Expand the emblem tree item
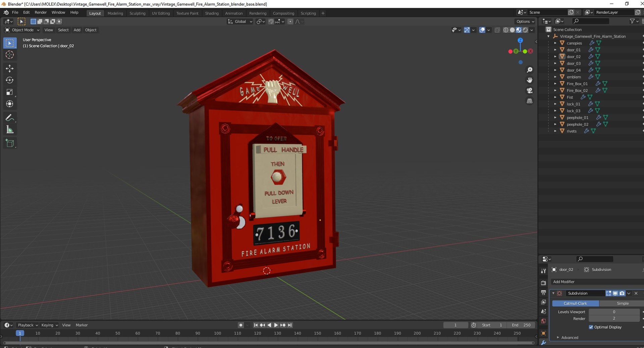 pyautogui.click(x=555, y=77)
